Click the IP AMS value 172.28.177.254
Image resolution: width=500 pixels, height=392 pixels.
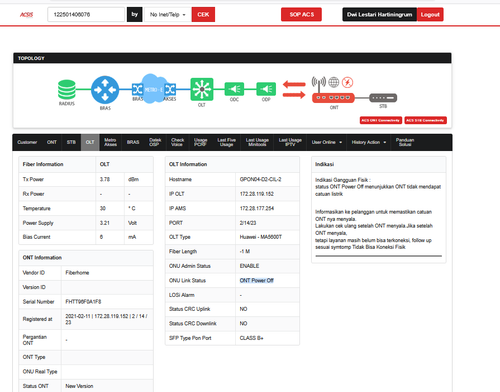click(x=257, y=208)
